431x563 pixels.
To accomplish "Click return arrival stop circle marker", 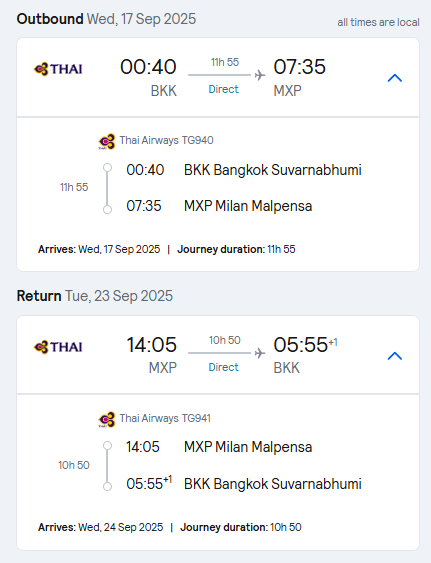I will tap(107, 487).
